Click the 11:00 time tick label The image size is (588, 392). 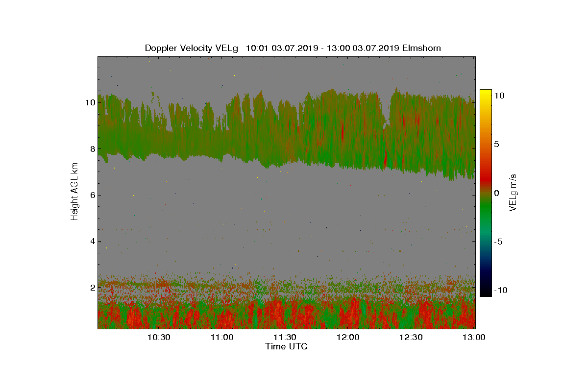(x=222, y=337)
